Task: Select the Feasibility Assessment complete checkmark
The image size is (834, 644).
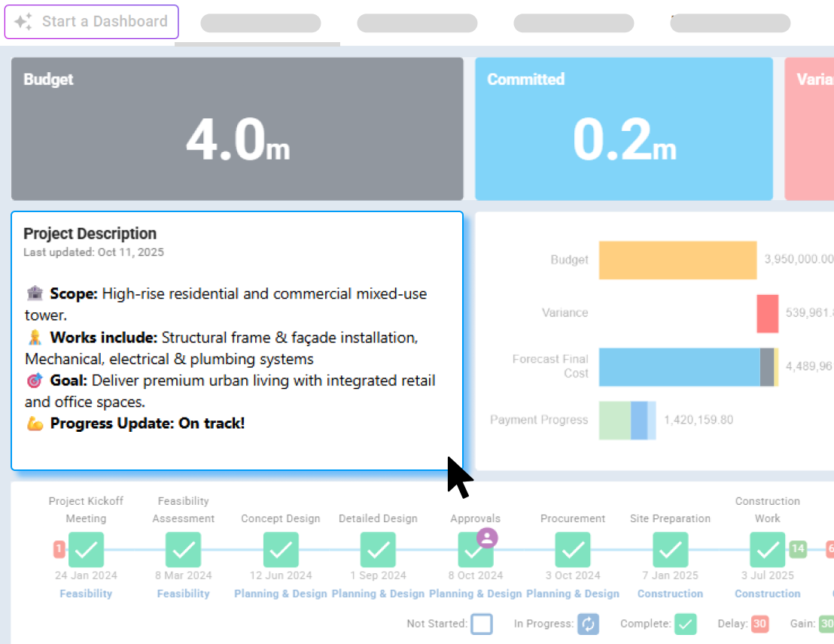Action: pyautogui.click(x=183, y=550)
